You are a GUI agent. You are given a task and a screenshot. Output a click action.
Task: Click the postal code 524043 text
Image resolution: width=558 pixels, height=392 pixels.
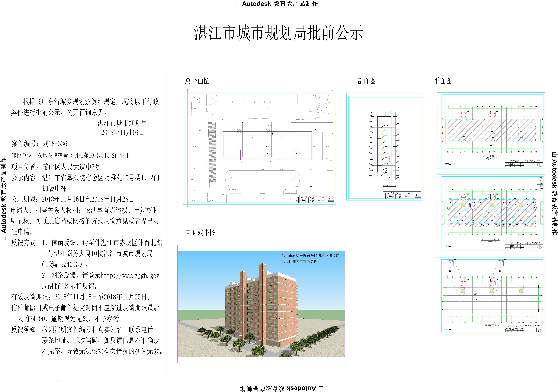click(70, 264)
